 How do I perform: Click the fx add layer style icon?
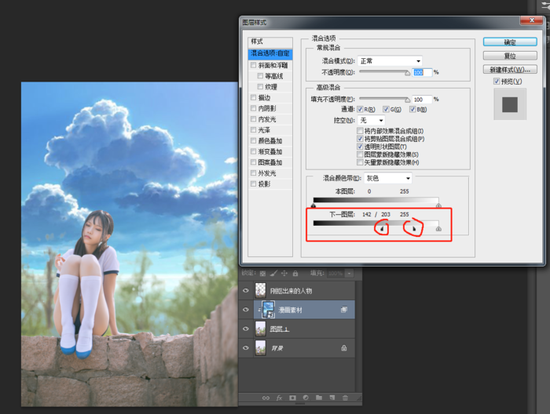[279, 398]
